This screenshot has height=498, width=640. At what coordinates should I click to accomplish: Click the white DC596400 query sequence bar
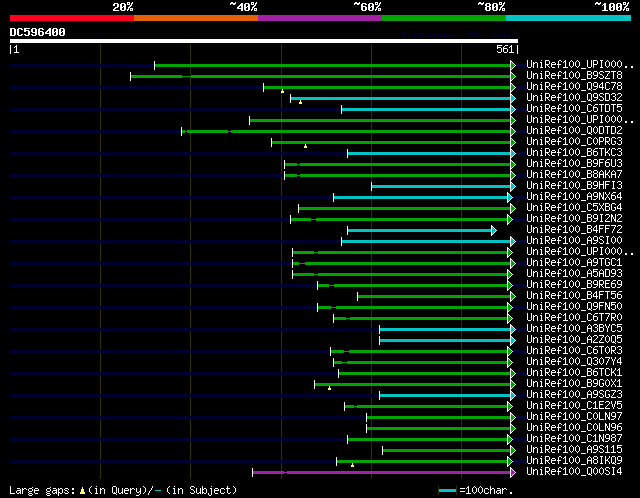tap(264, 41)
